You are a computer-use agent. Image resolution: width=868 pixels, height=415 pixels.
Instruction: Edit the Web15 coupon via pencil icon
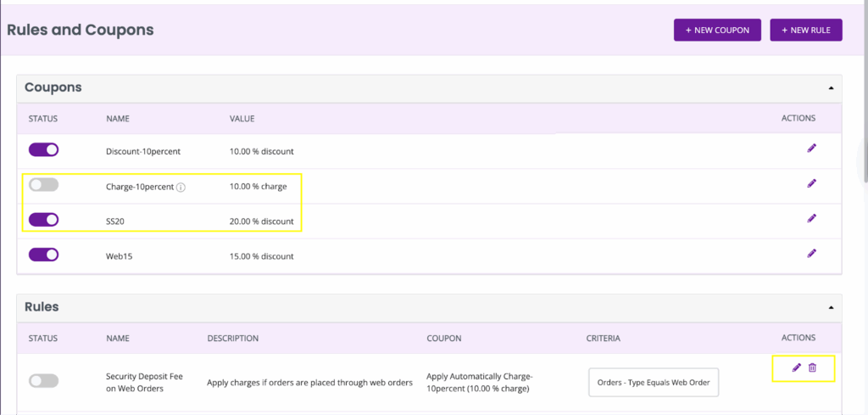(x=811, y=253)
